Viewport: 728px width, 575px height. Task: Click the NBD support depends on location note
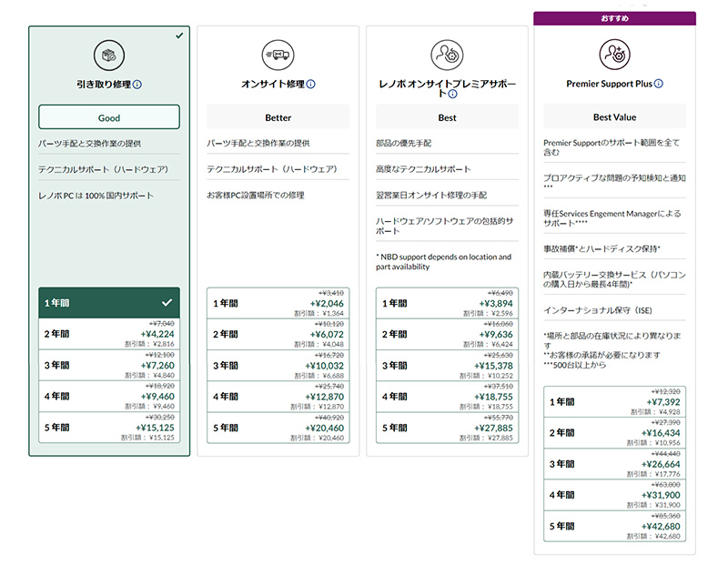point(444,262)
